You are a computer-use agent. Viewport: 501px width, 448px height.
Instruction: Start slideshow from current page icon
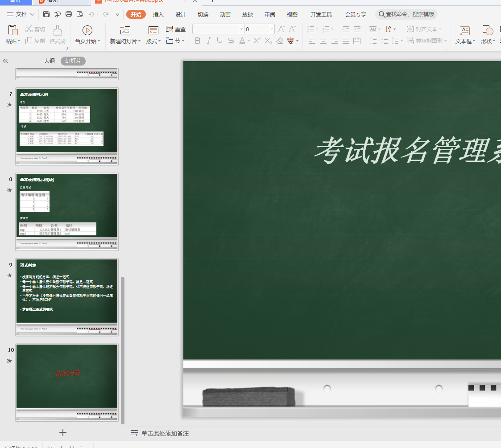87,30
